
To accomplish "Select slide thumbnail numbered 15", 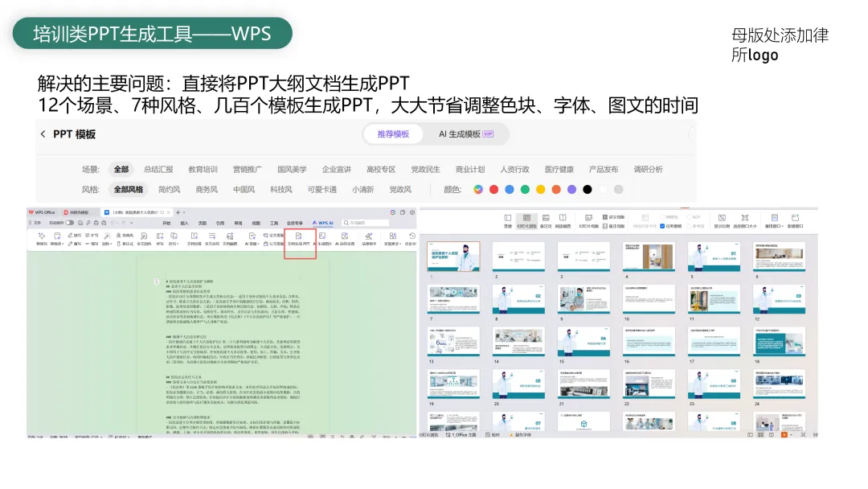I will [x=583, y=341].
